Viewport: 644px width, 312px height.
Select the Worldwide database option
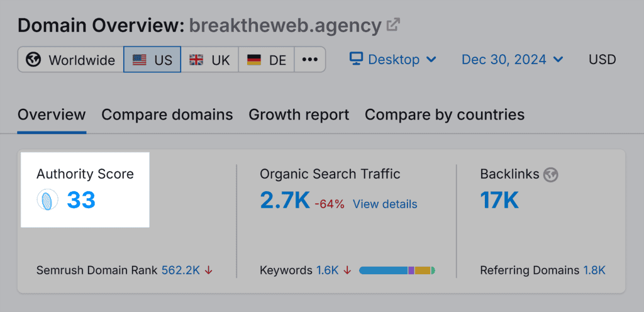[70, 60]
